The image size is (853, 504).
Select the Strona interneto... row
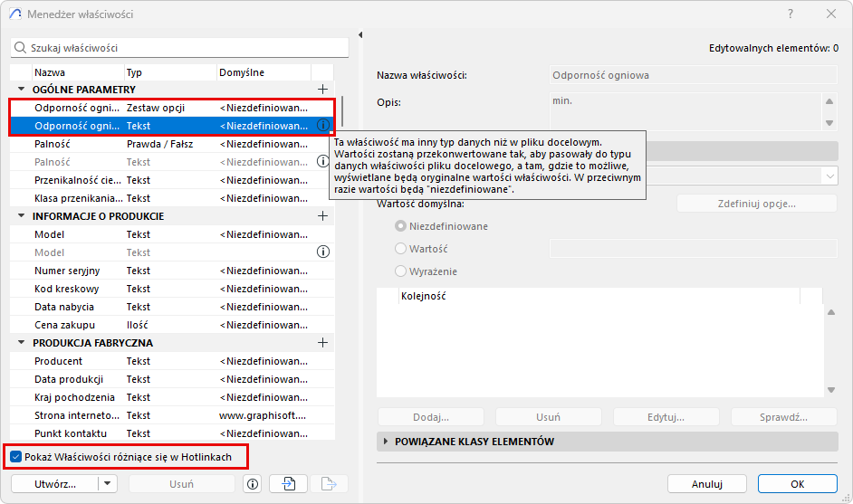172,415
